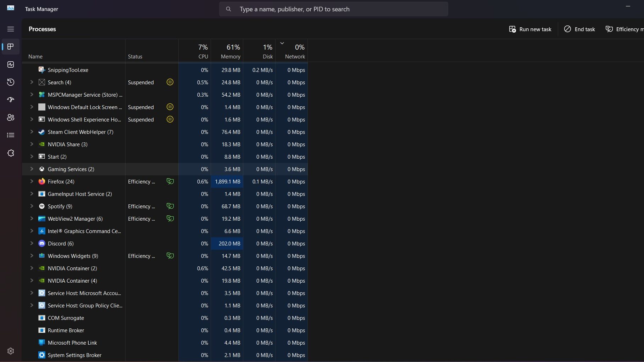Click the NVIDIA Share icon
Viewport: 644px width, 362px height.
(x=42, y=144)
